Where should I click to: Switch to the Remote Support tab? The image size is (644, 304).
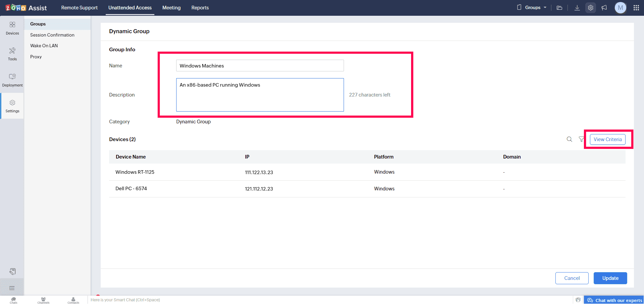79,8
